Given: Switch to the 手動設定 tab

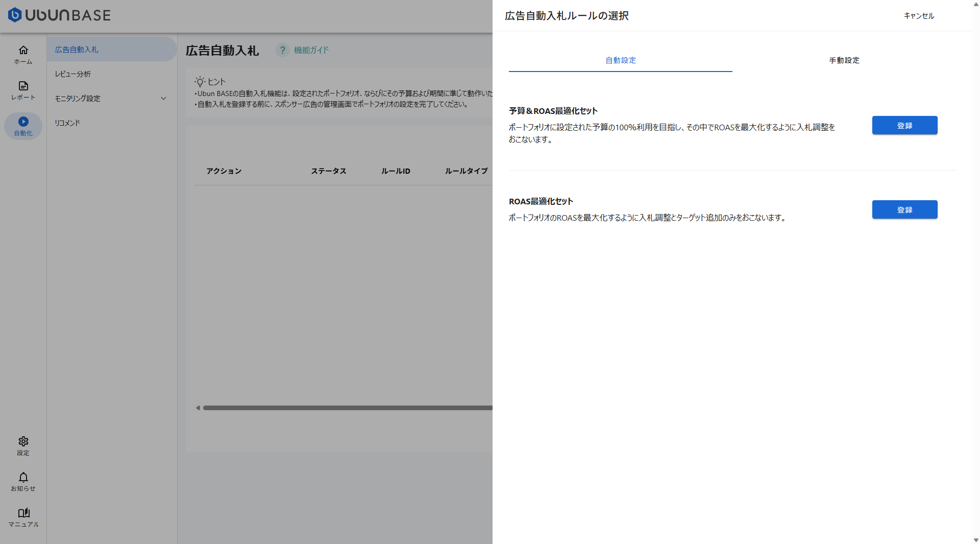Looking at the screenshot, I should coord(844,60).
